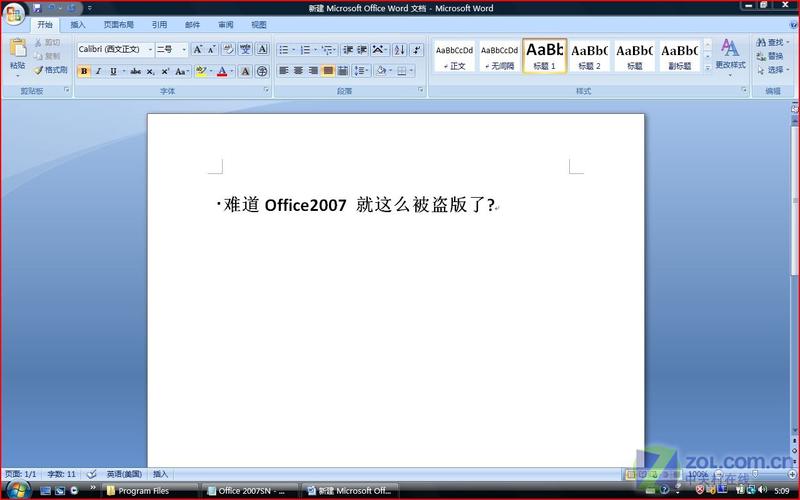Apply the 无间隔 (No Spacing) style
The image size is (800, 500).
pyautogui.click(x=499, y=56)
